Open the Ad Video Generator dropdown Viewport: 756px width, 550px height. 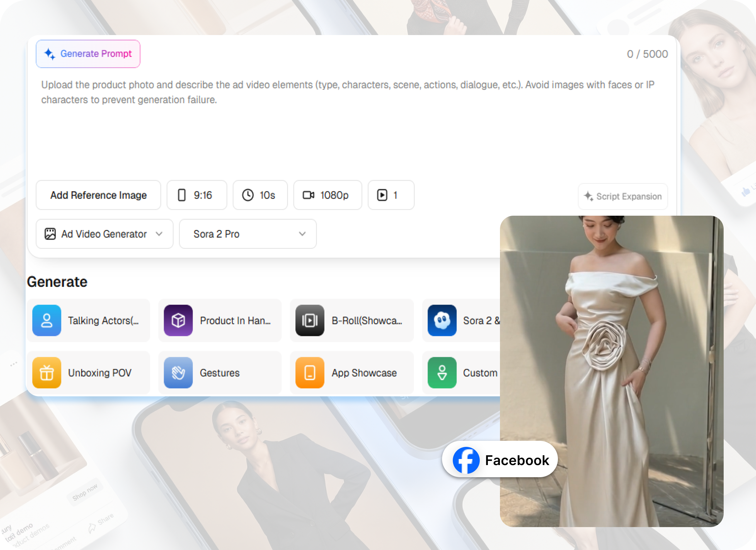(x=104, y=234)
